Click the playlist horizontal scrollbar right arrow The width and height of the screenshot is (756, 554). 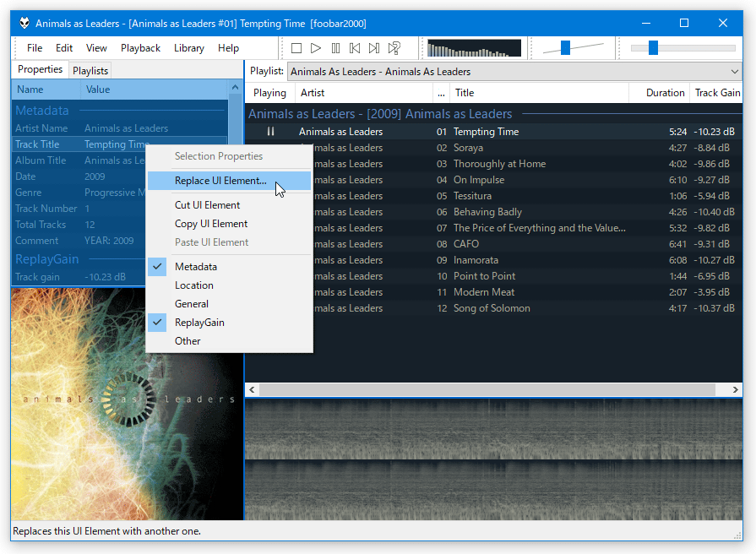pos(735,389)
